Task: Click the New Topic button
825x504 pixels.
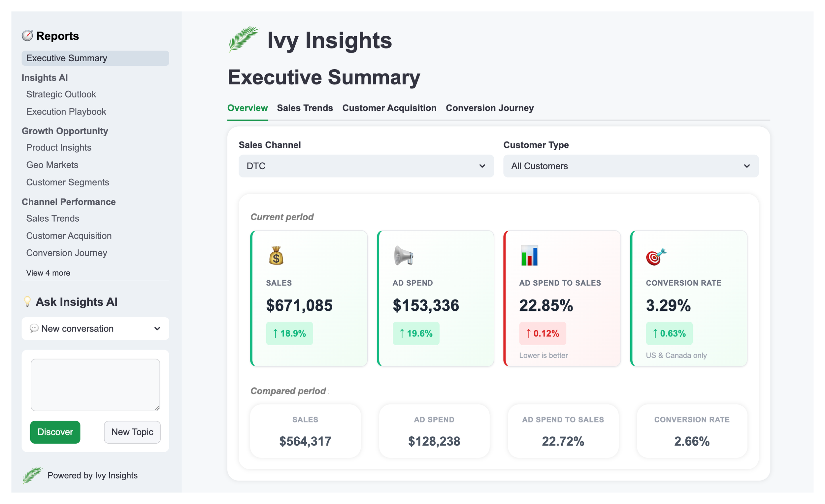Action: [x=132, y=432]
